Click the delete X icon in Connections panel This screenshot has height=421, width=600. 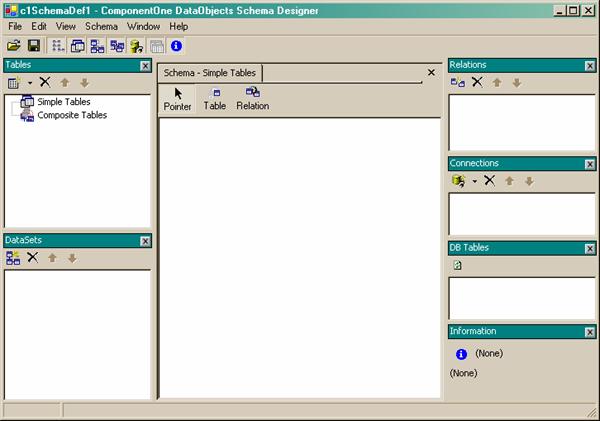tap(489, 180)
